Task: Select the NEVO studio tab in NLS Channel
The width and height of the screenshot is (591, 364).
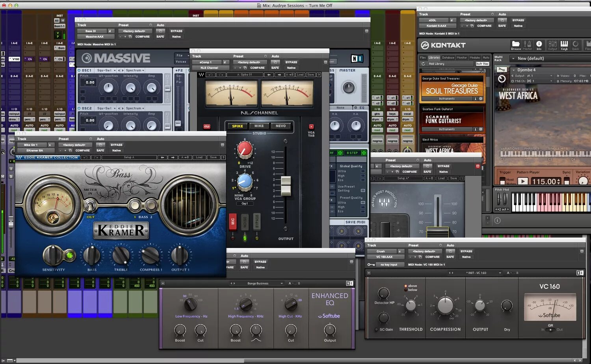Action: tap(281, 126)
